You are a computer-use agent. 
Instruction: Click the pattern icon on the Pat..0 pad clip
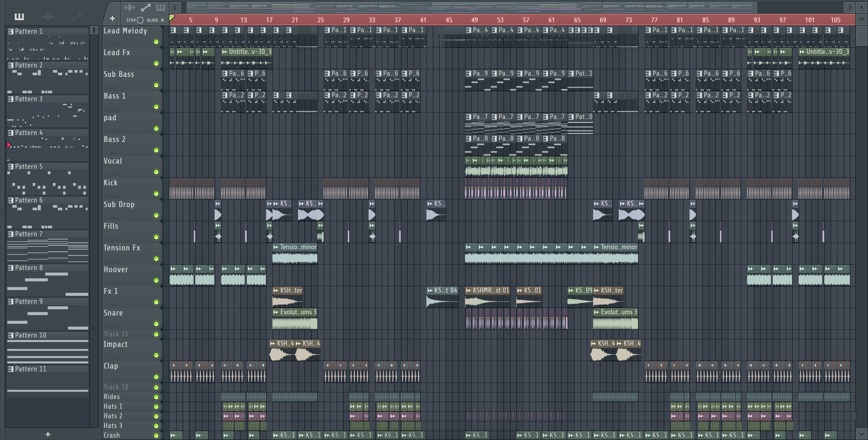pyautogui.click(x=571, y=117)
